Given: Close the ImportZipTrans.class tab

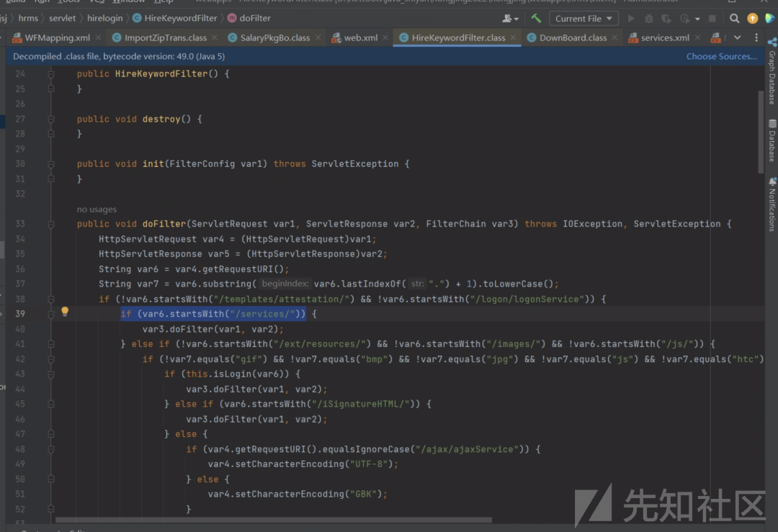Looking at the screenshot, I should 215,37.
